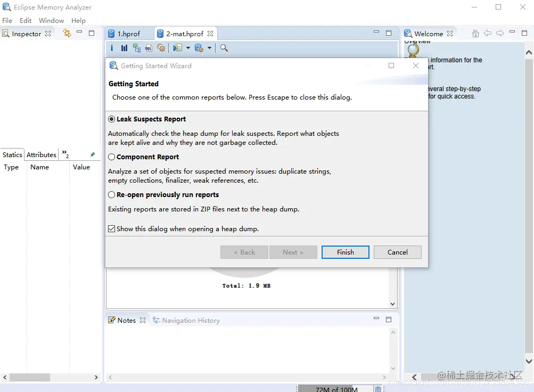Click the Value column header

(81, 167)
